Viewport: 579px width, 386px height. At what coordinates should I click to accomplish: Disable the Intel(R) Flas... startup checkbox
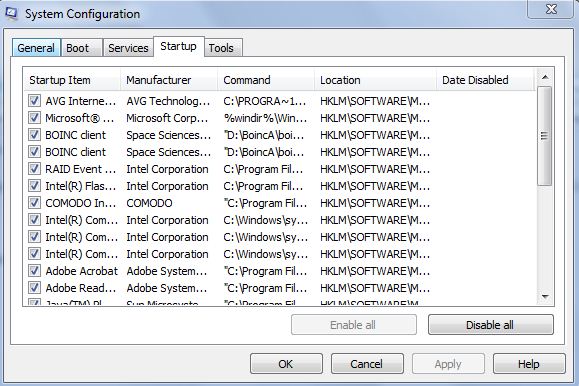point(34,185)
